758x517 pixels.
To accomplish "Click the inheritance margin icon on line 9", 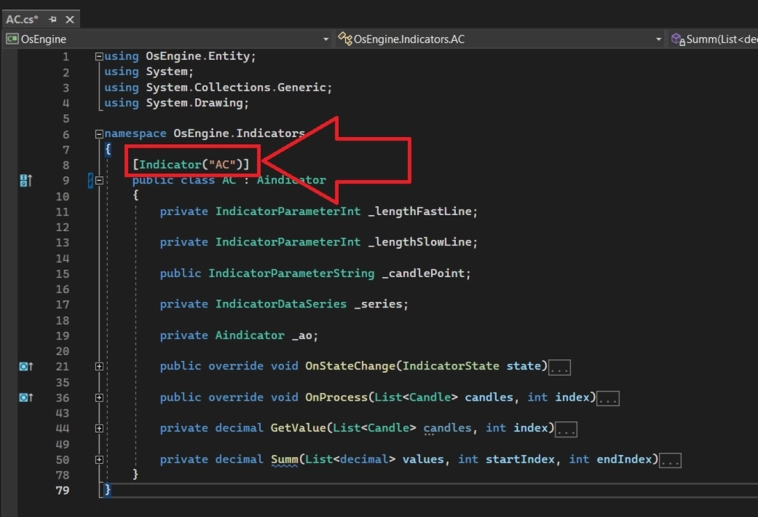I will [x=26, y=181].
